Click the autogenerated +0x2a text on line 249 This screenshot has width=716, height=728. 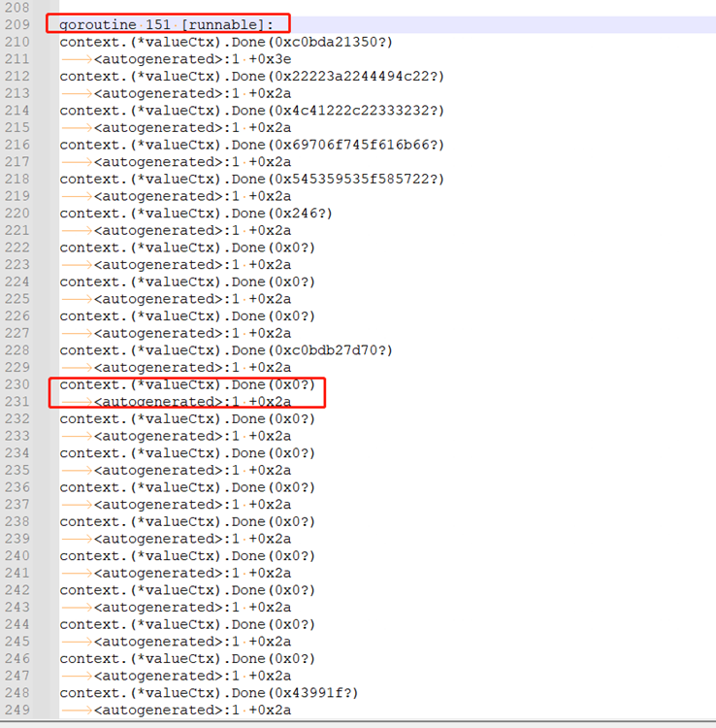click(192, 711)
